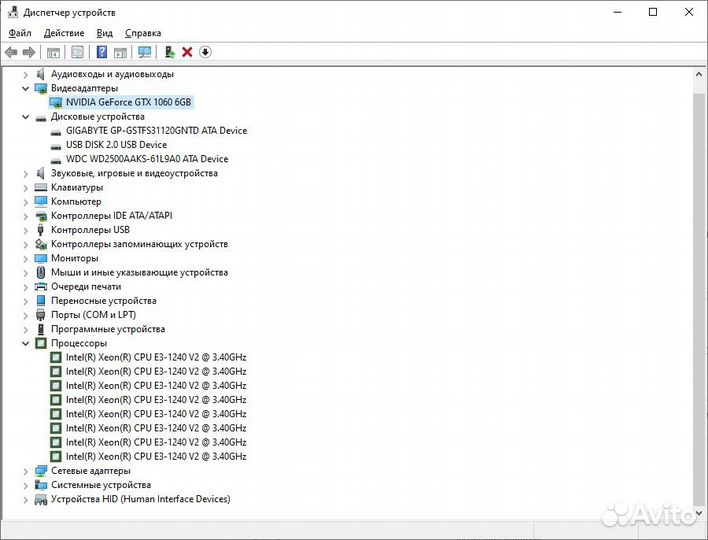This screenshot has width=708, height=540.
Task: Collapse the Дисковые устройства node
Action: [26, 117]
